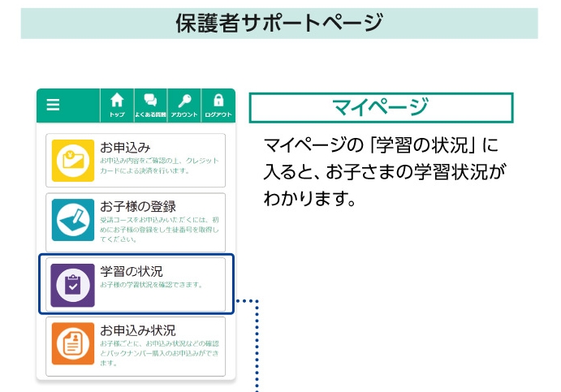Go to トップ via the home icon
The image size is (561, 392).
pyautogui.click(x=117, y=105)
